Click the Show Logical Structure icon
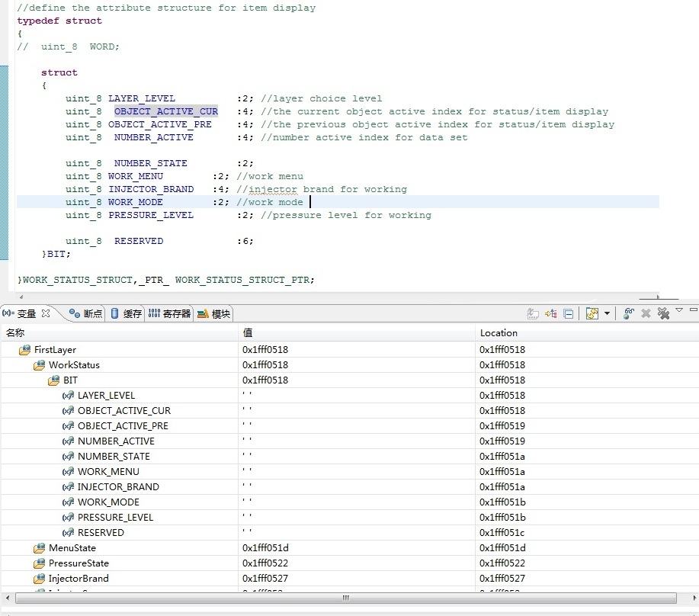This screenshot has height=616, width=699. pos(550,313)
